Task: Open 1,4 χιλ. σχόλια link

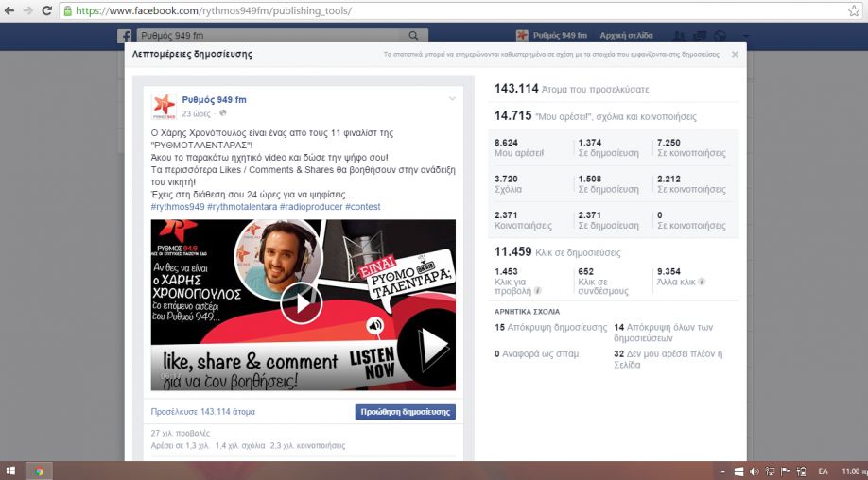Action: [x=240, y=445]
